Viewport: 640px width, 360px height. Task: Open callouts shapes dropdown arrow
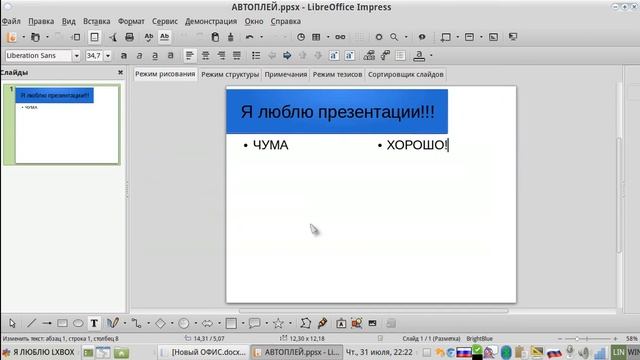(x=267, y=323)
